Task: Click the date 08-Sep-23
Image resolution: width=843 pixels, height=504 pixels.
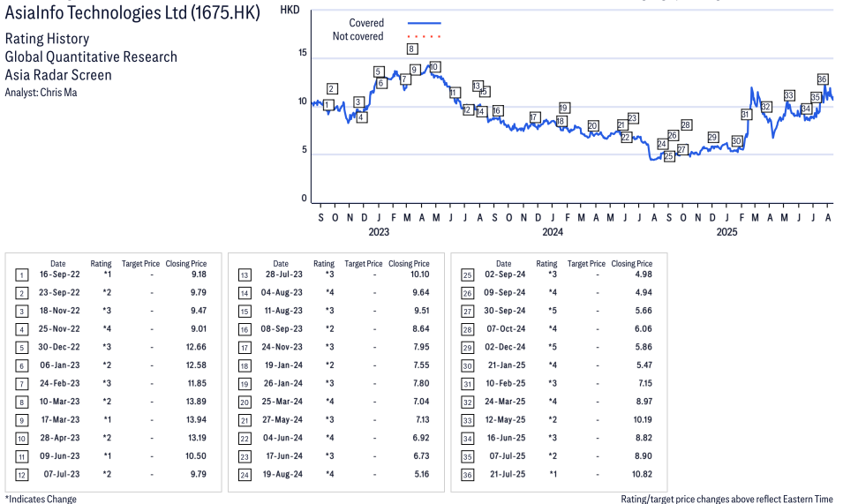Action: click(282, 328)
